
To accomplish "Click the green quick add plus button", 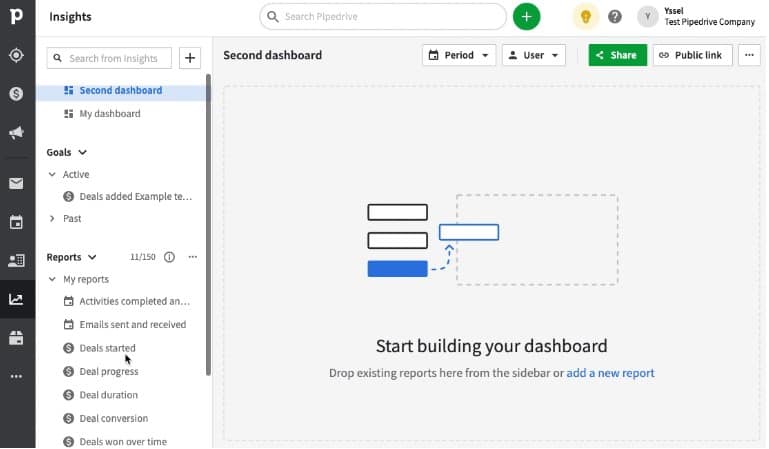I will point(526,17).
